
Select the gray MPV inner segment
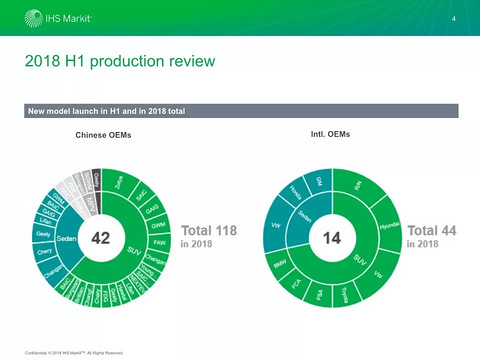tap(90, 204)
